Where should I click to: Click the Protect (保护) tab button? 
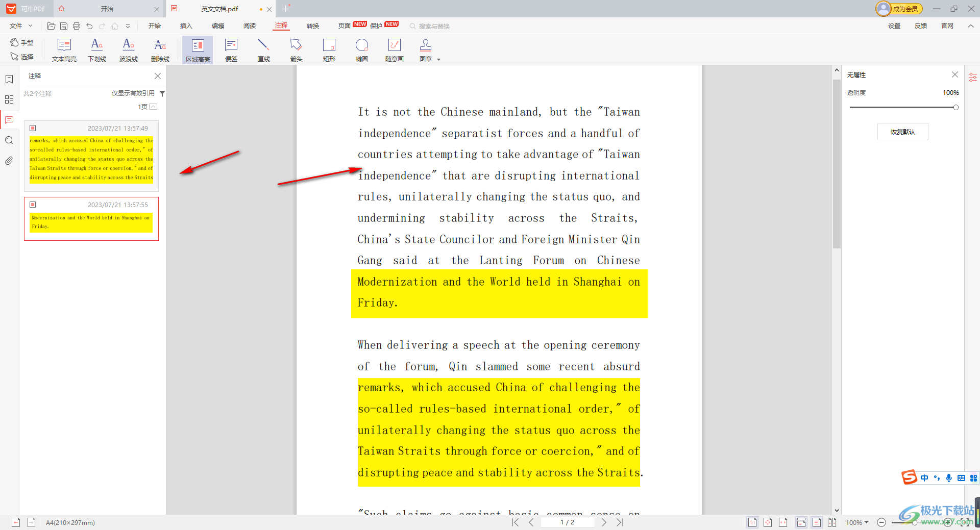click(x=376, y=26)
